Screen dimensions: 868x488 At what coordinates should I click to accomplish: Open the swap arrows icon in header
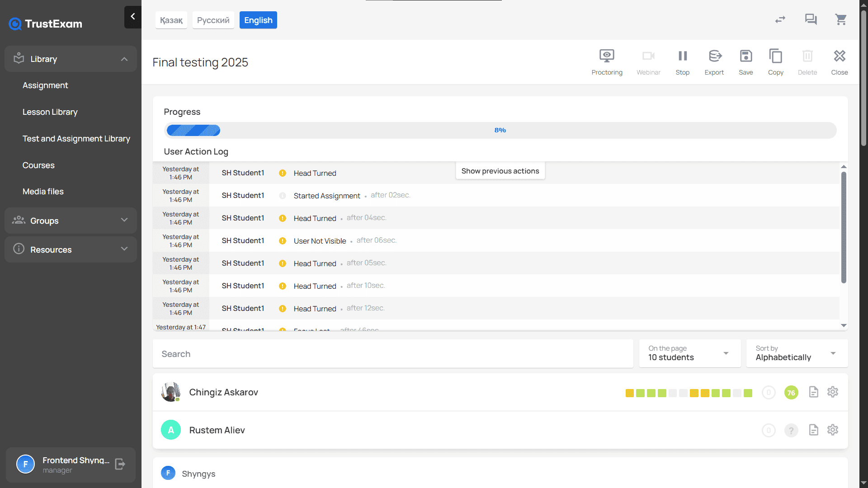tap(780, 19)
